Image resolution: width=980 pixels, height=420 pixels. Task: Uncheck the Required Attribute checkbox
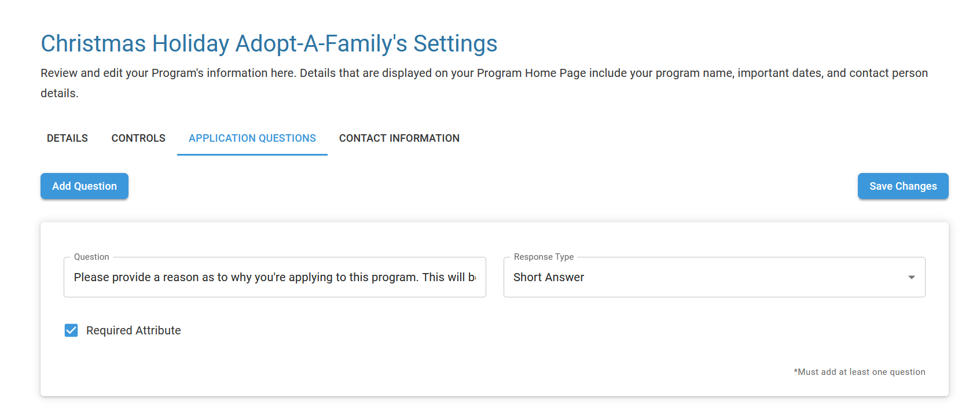[x=71, y=330]
